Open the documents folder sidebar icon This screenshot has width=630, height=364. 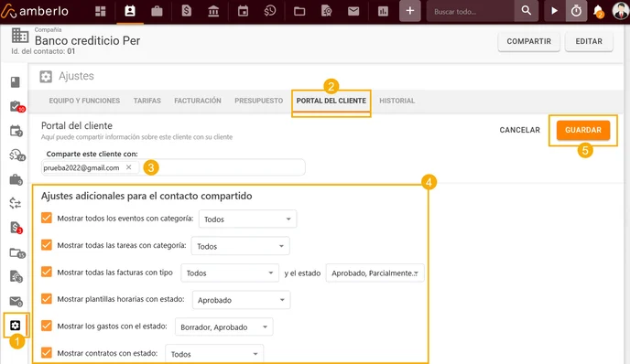click(x=16, y=252)
